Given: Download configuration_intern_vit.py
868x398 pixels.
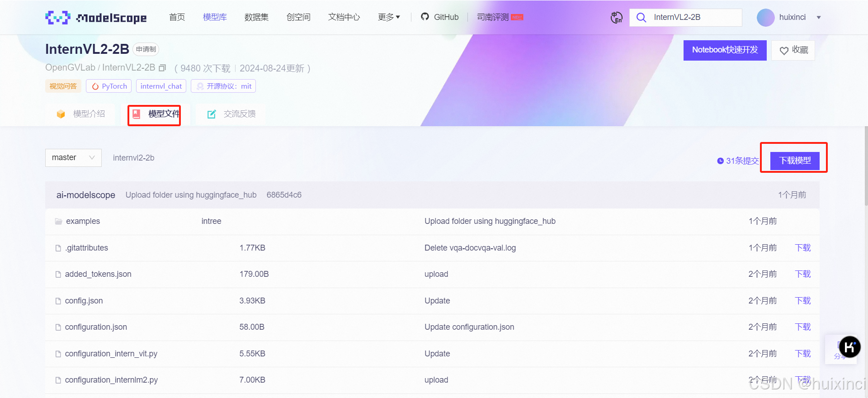Looking at the screenshot, I should click(x=803, y=354).
